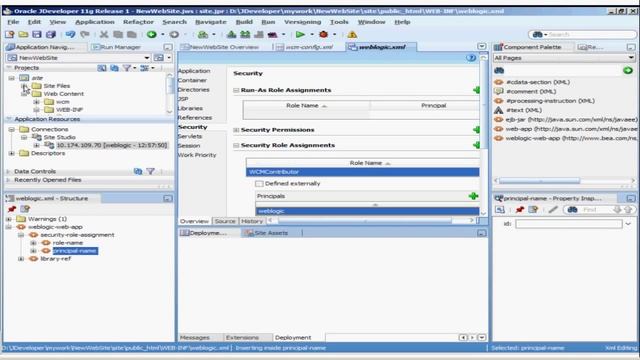Click binoculars search icon in Component Palette
Screen dimensions: 640x360
click(499, 71)
